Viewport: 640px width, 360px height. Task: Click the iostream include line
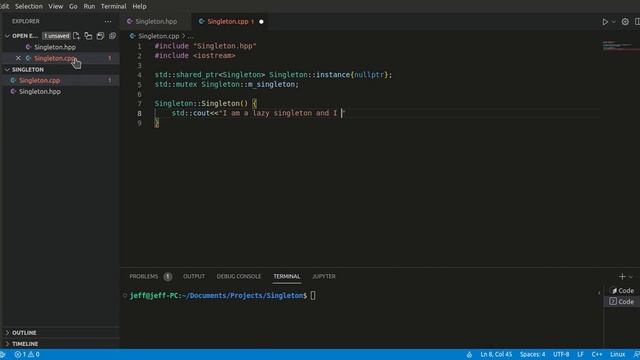(195, 56)
